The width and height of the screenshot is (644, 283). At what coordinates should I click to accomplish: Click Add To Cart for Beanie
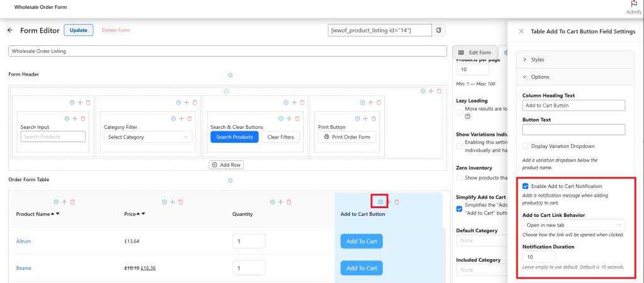point(362,268)
